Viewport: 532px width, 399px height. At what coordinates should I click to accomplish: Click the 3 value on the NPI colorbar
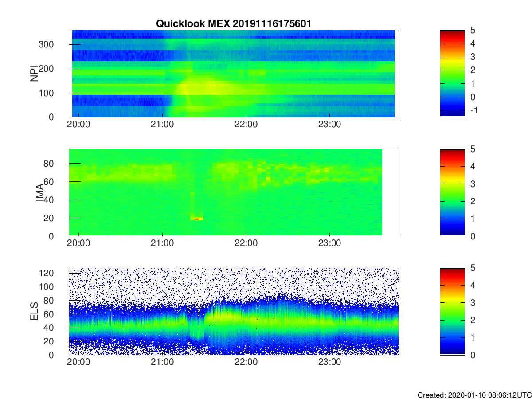click(x=473, y=57)
